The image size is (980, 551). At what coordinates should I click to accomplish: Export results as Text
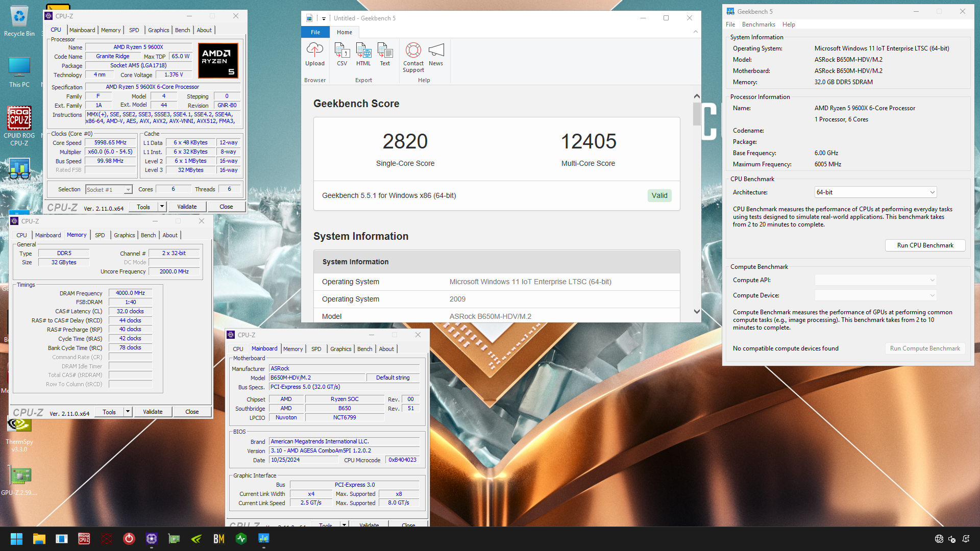385,55
